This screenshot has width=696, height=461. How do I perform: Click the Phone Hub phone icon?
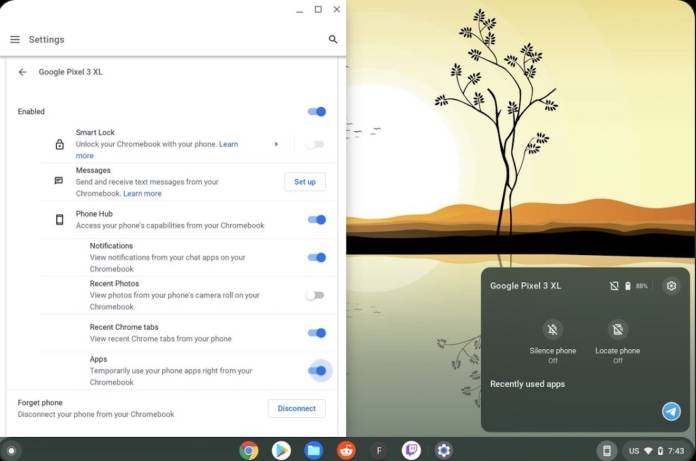[x=59, y=220]
